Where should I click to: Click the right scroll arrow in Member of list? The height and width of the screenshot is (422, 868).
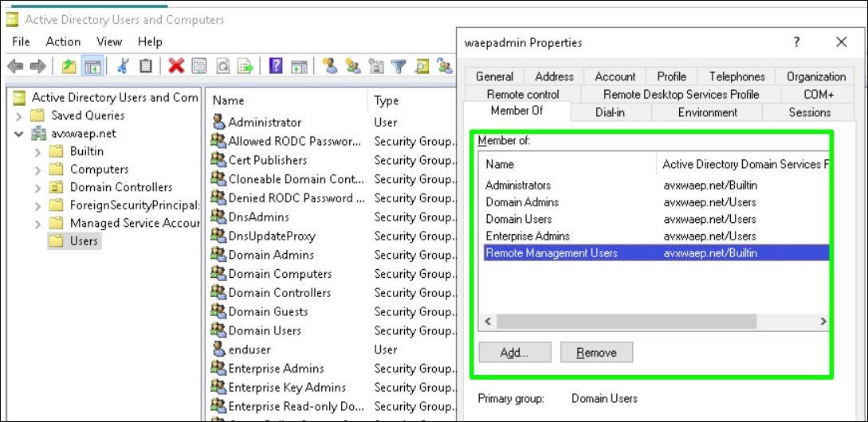coord(823,322)
